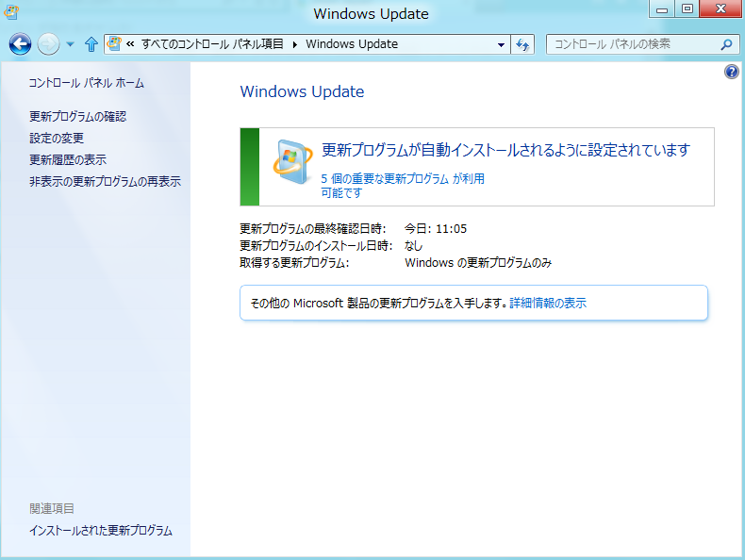This screenshot has height=560, width=745.
Task: Open Help with the question mark icon
Action: pyautogui.click(x=732, y=72)
